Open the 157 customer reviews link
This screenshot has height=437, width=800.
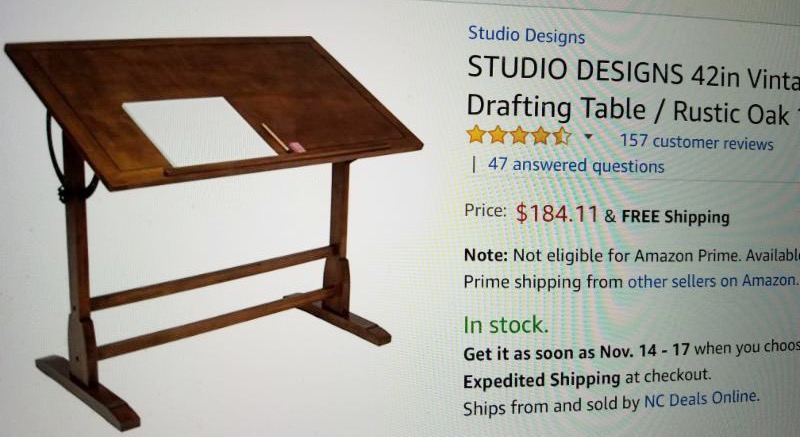(696, 142)
